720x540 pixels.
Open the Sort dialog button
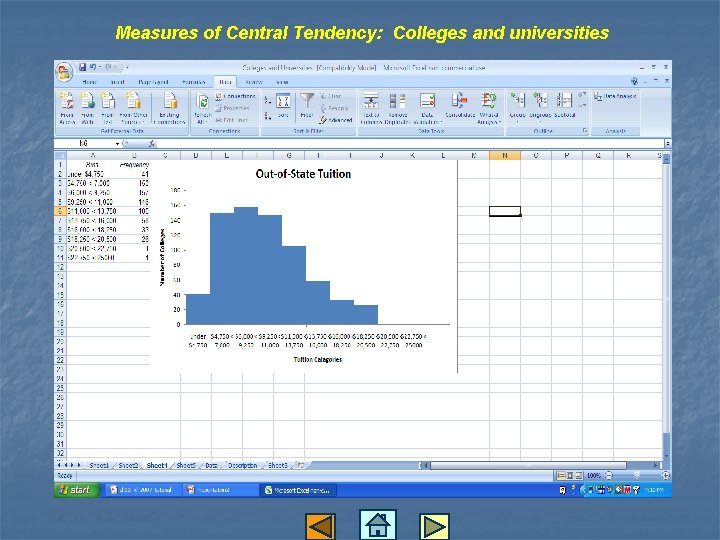pos(283,106)
